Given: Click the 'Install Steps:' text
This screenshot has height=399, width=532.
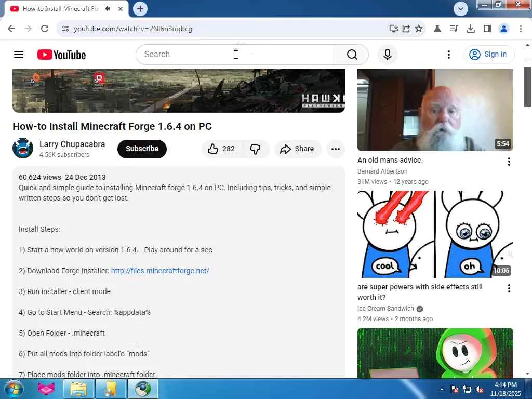Looking at the screenshot, I should pos(39,229).
